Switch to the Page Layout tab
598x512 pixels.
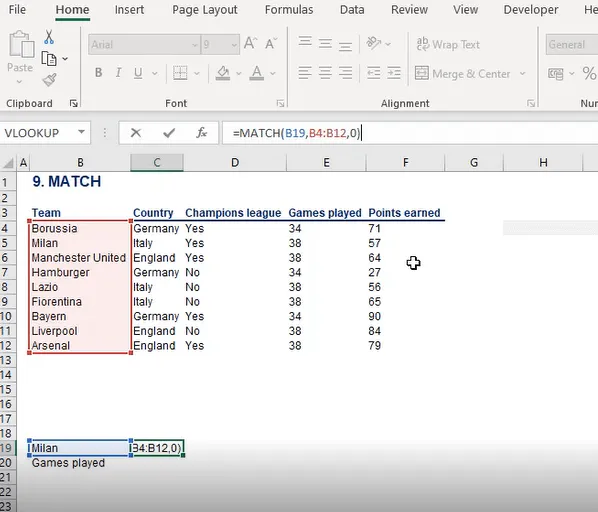tap(205, 10)
